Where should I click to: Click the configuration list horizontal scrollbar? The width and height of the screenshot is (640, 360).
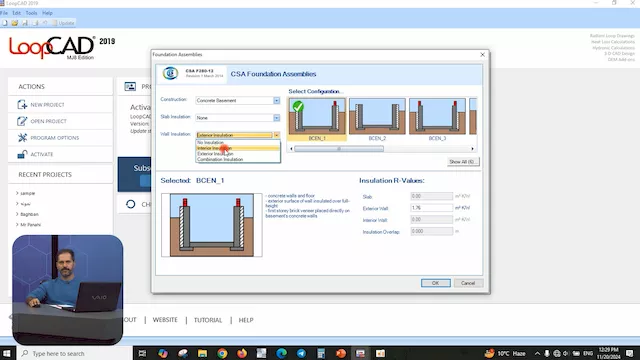pyautogui.click(x=339, y=149)
